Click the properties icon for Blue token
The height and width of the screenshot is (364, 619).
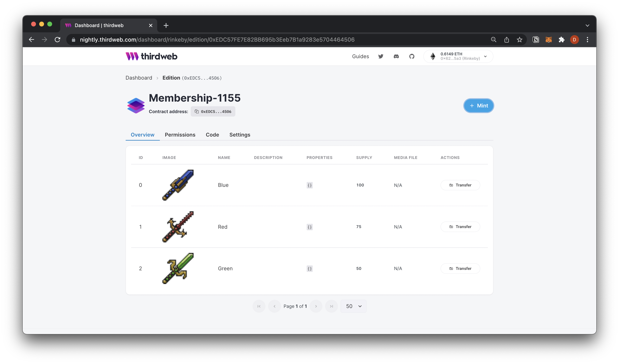click(x=310, y=185)
